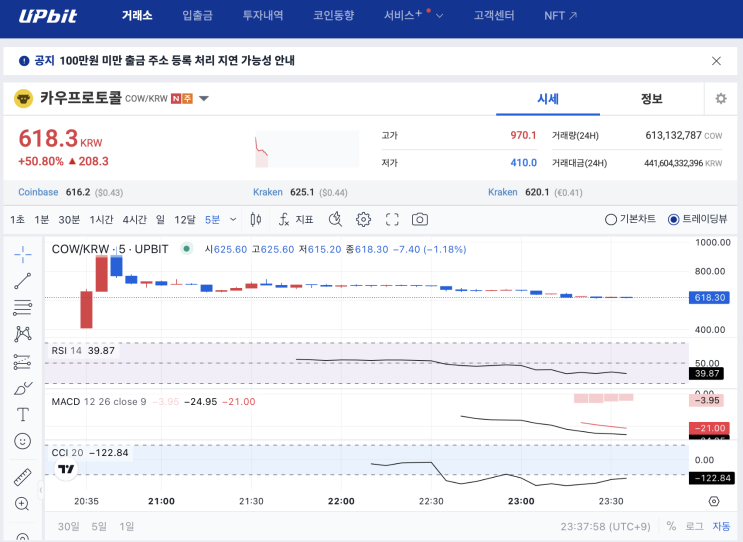The width and height of the screenshot is (743, 542).
Task: Take a chart snapshot with camera icon
Action: 420,219
